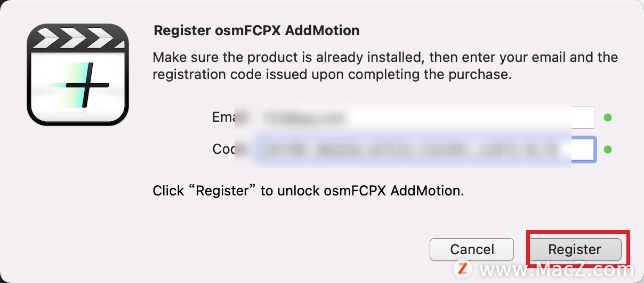The width and height of the screenshot is (644, 283).
Task: Select the blurred email address text
Action: click(305, 117)
